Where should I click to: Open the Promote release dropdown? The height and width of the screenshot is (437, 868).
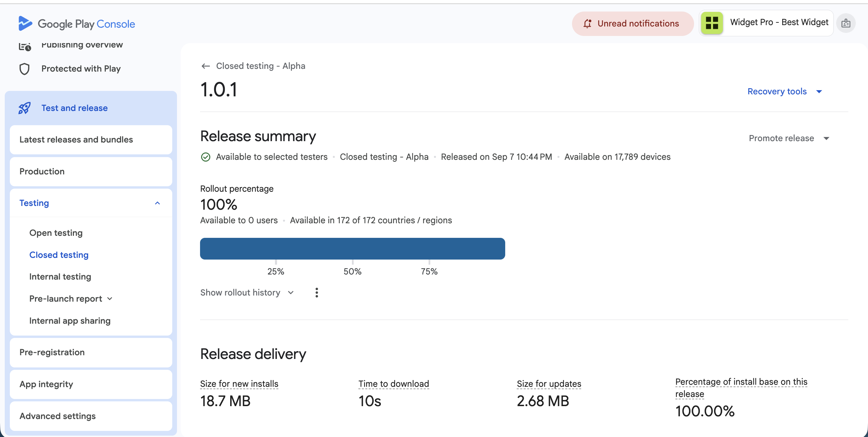(x=789, y=138)
